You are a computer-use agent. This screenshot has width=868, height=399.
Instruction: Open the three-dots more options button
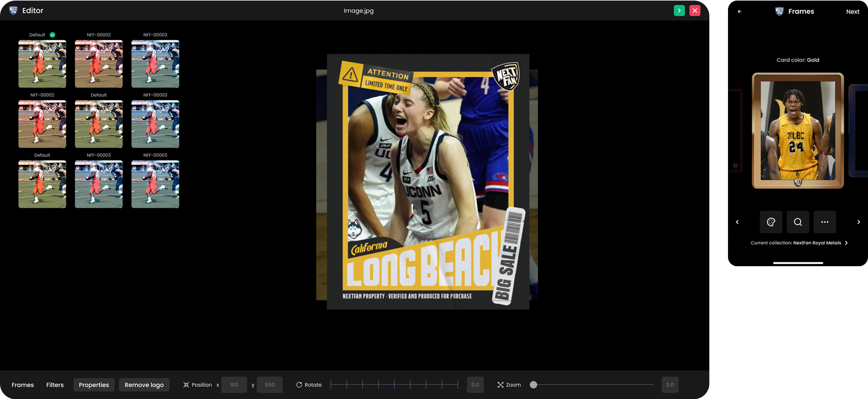coord(824,222)
